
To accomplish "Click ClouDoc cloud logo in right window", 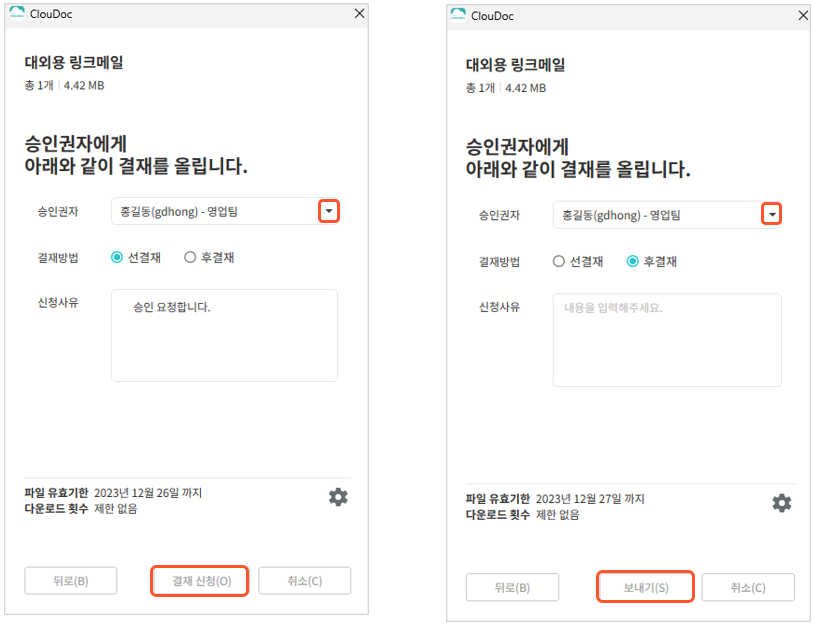I will pos(458,16).
